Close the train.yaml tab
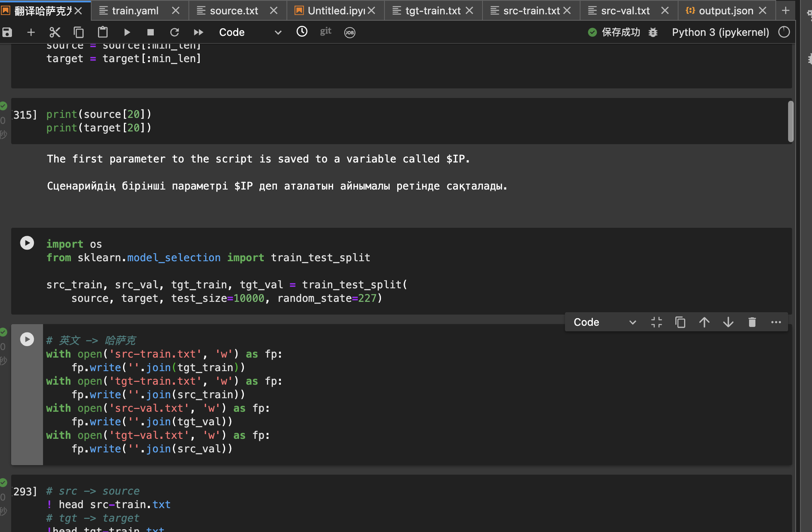The image size is (812, 532). click(x=175, y=10)
